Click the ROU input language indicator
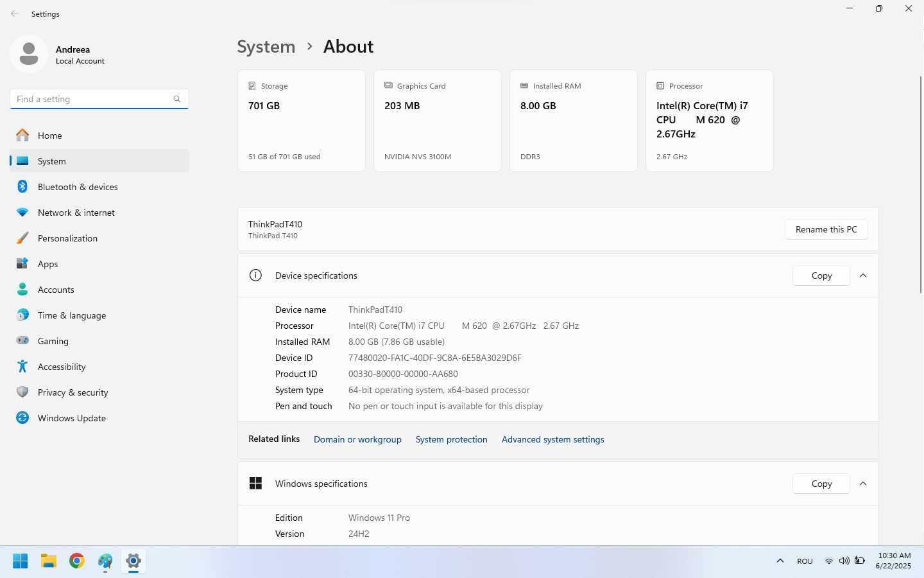 (805, 561)
